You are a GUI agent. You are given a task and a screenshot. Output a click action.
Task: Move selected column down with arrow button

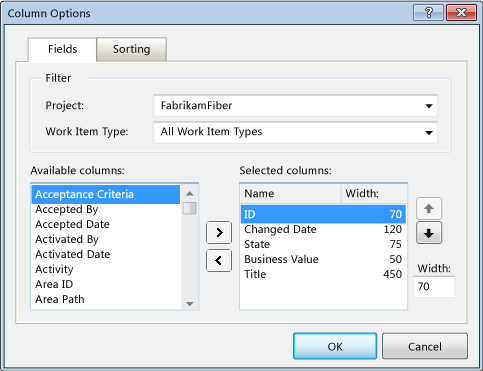point(429,233)
